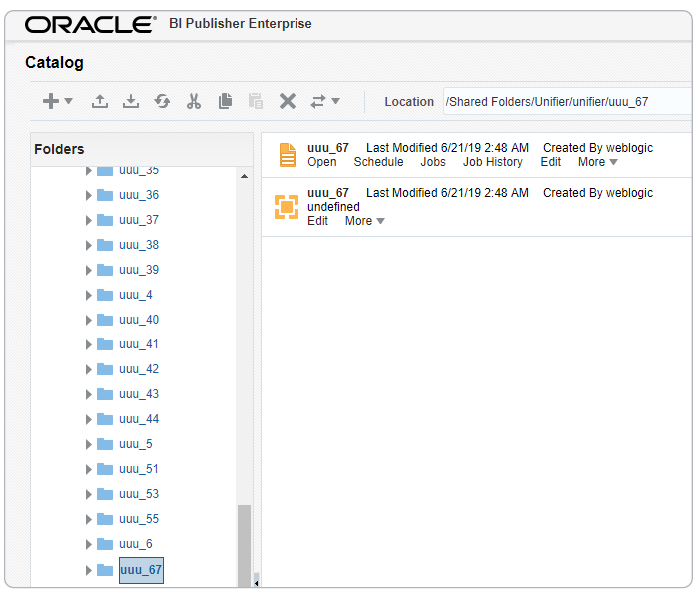Expand the uuu_41 folder
The height and width of the screenshot is (593, 698).
[x=89, y=344]
